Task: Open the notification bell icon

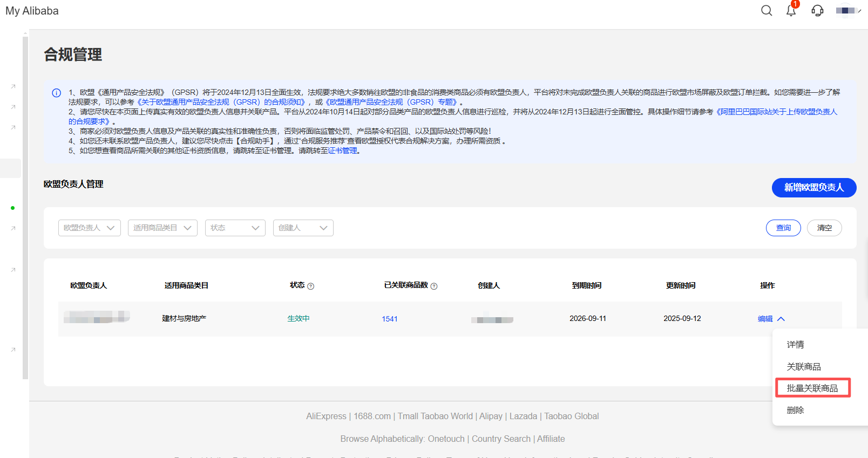Action: [791, 11]
